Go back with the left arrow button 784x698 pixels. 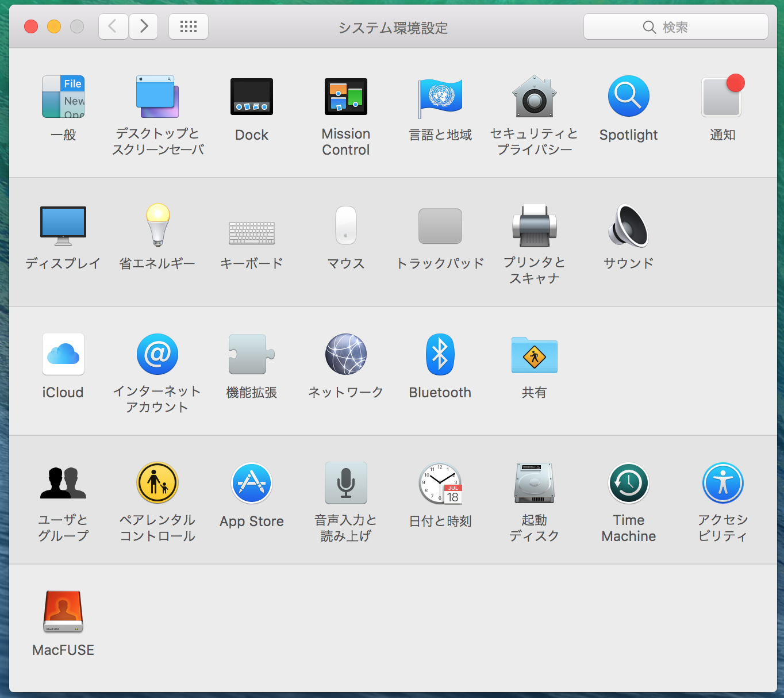pyautogui.click(x=113, y=26)
